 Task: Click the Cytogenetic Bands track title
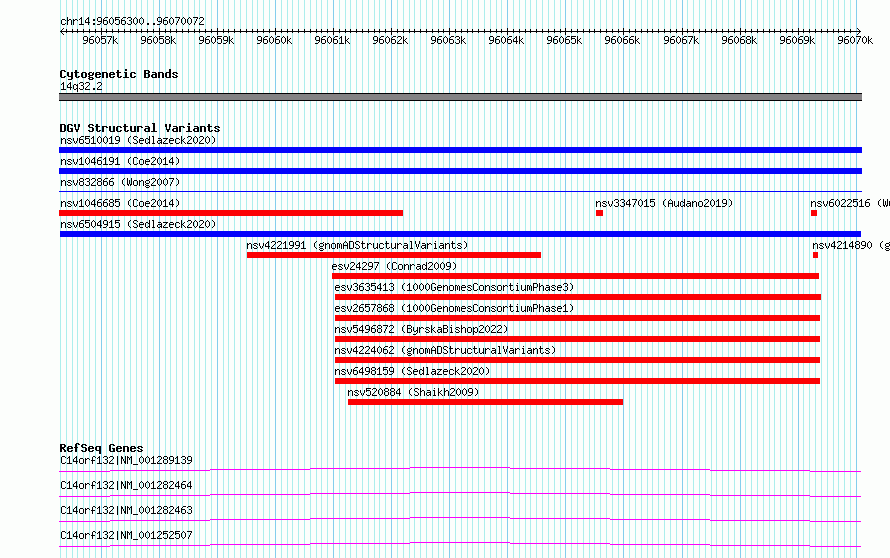tap(119, 74)
